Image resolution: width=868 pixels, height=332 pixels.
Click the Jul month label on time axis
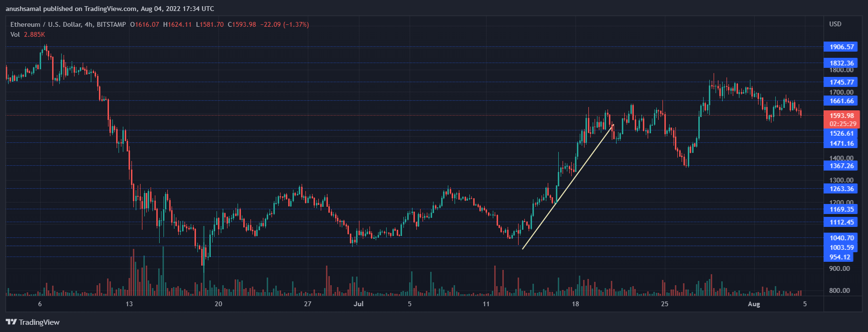[x=358, y=304]
